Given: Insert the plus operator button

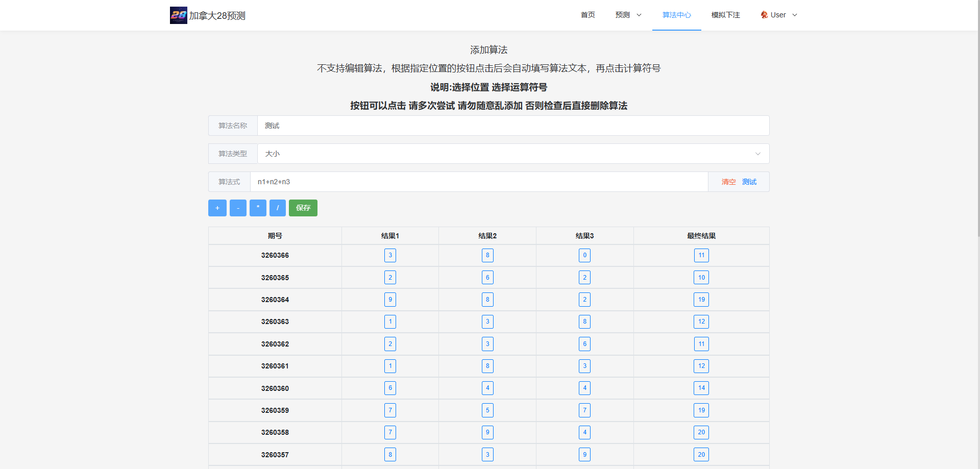Looking at the screenshot, I should click(x=217, y=208).
